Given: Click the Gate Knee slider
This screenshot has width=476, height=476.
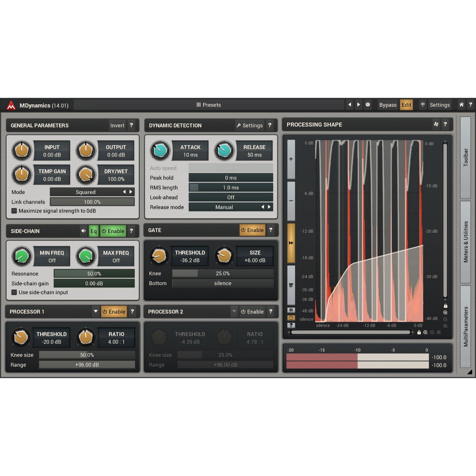Looking at the screenshot, I should (223, 273).
